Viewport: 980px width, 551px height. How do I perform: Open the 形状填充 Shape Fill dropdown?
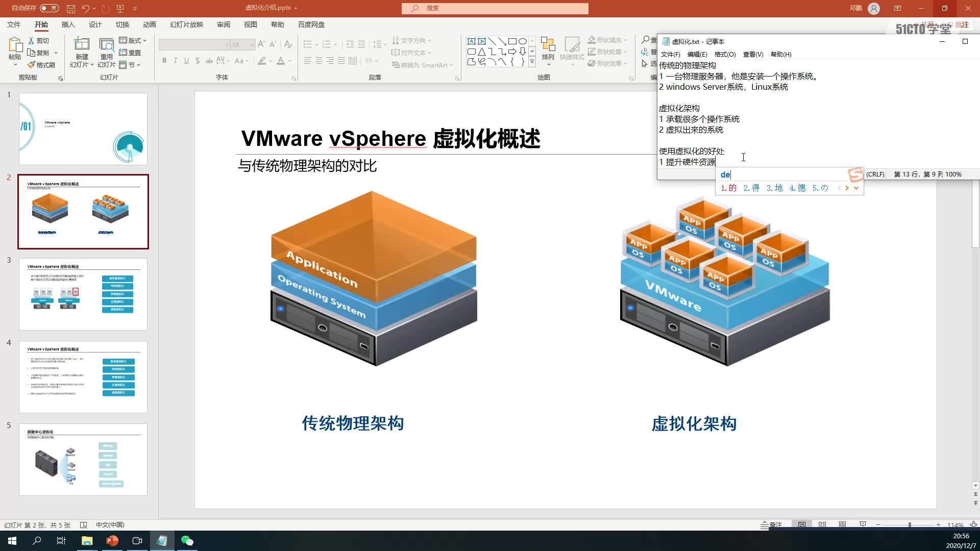(607, 40)
